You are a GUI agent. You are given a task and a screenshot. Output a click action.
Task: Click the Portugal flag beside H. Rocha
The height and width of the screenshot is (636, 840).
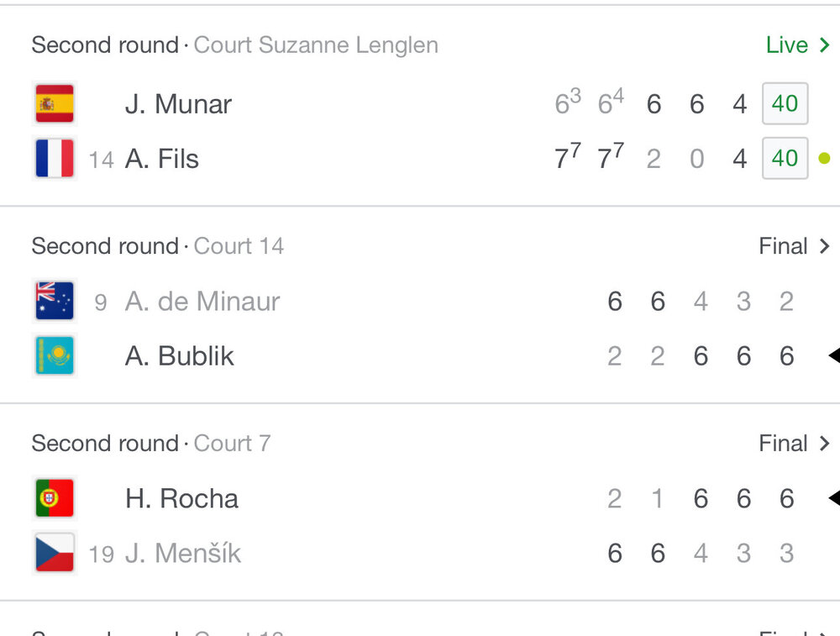55,498
